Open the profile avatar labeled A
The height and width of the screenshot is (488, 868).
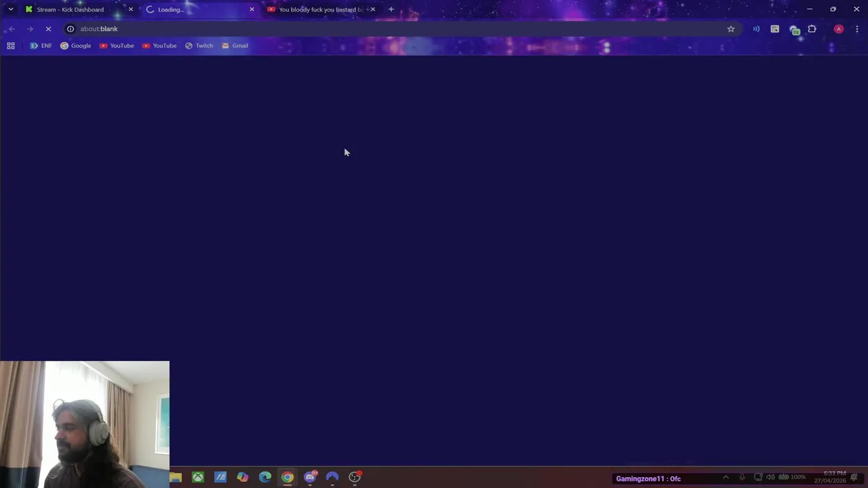839,29
